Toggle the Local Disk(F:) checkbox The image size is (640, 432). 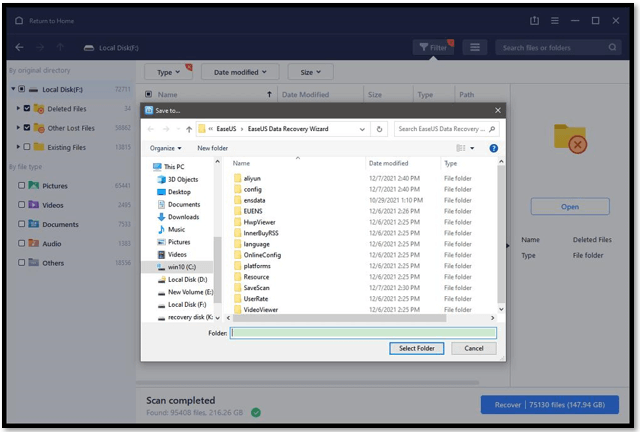point(22,89)
